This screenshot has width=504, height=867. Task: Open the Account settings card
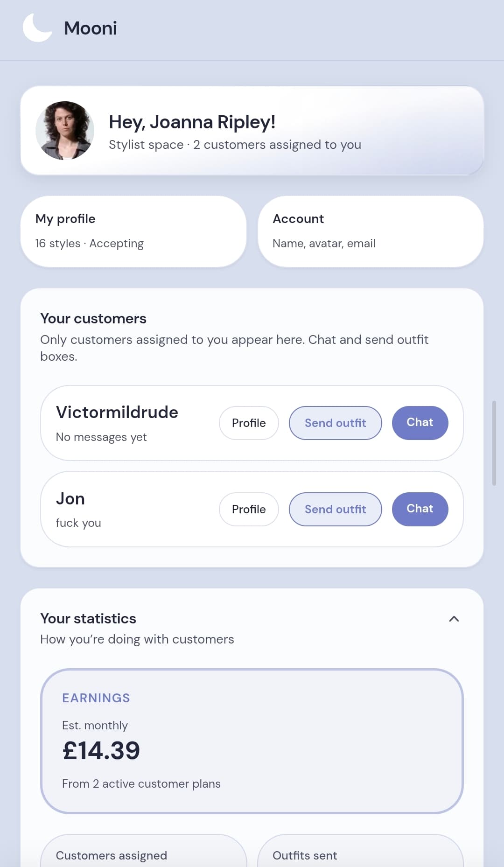coord(371,231)
